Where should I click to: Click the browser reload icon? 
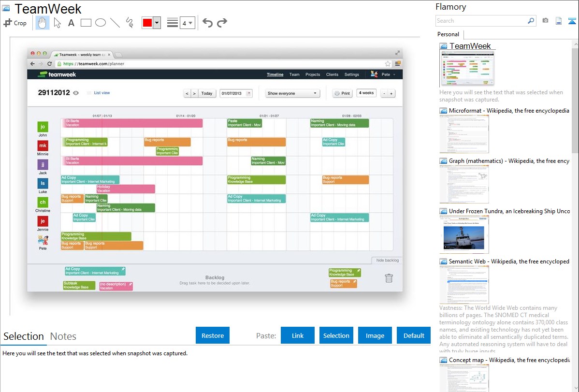click(x=49, y=63)
